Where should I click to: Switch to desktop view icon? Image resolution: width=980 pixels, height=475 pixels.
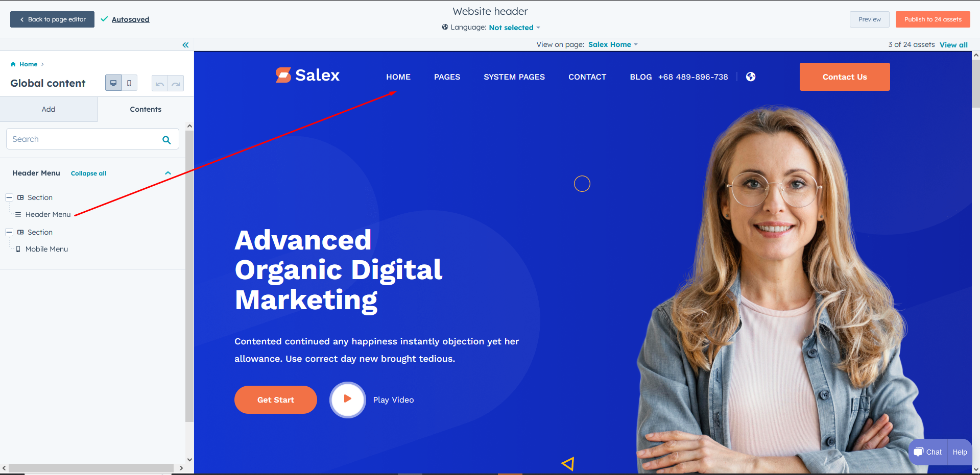[113, 83]
